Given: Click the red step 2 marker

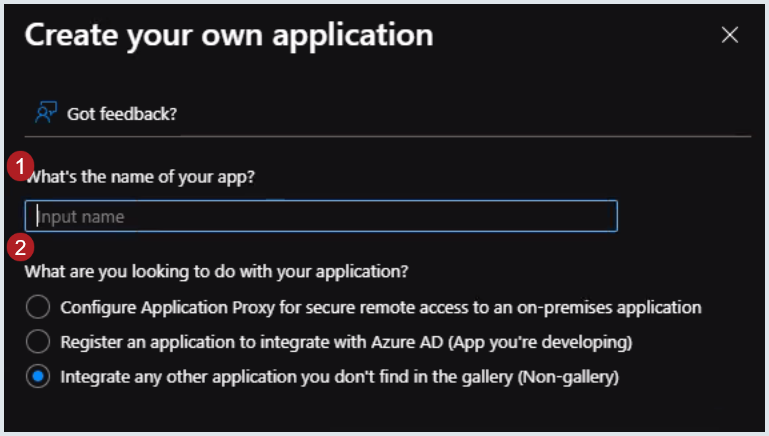Looking at the screenshot, I should 20,247.
